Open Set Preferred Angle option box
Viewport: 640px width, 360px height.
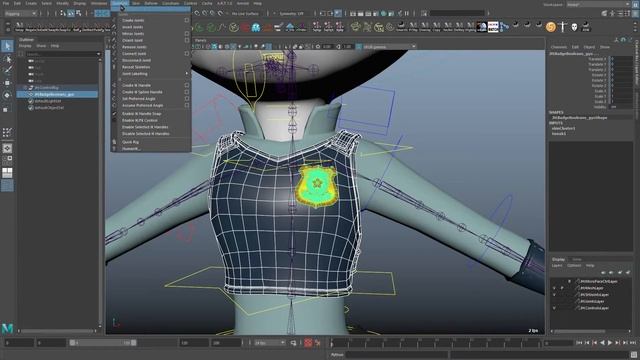pyautogui.click(x=187, y=98)
